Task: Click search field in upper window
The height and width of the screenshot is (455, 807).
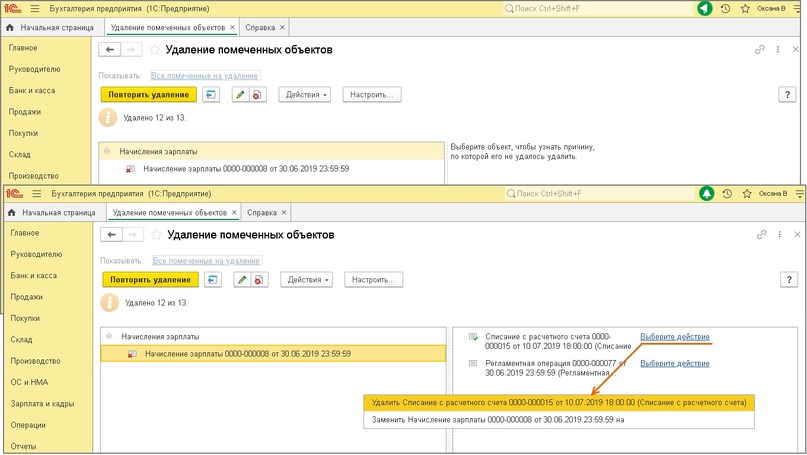Action: 597,9
